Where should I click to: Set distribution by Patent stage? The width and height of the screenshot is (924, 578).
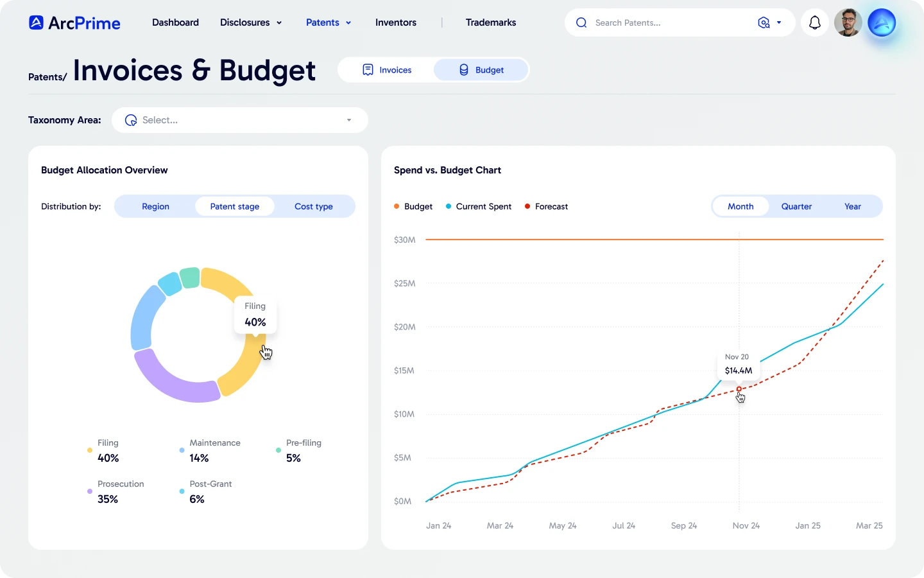[x=235, y=206]
